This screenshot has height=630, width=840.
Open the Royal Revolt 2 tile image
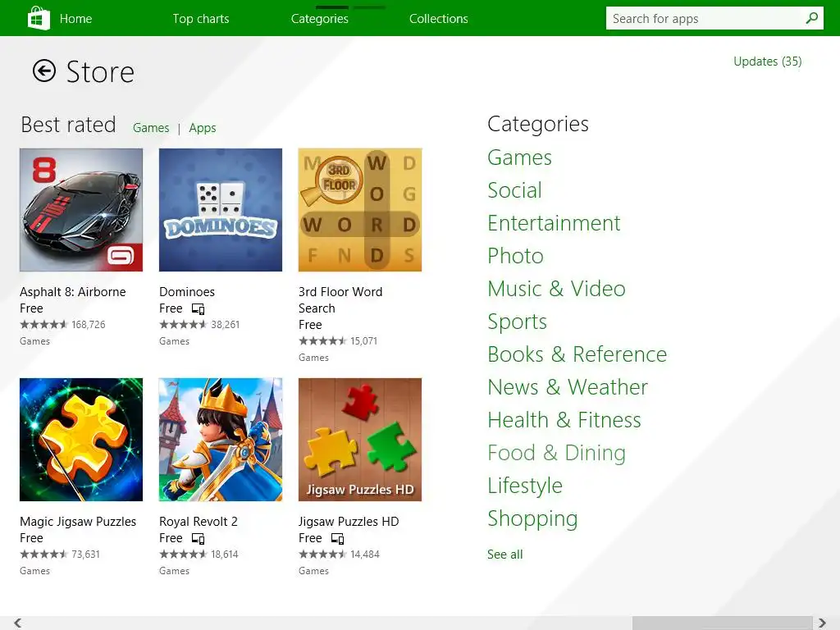pyautogui.click(x=221, y=440)
